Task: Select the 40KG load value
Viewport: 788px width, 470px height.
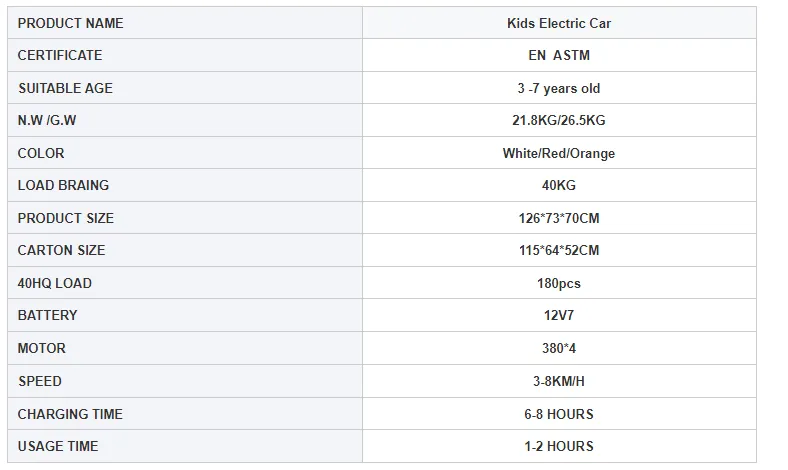Action: [x=558, y=185]
